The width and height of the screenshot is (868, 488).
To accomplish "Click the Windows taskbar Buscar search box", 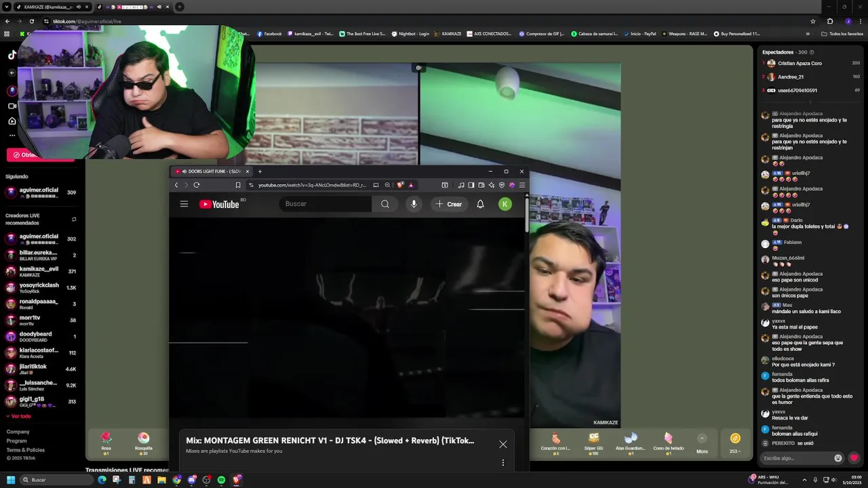I will (56, 480).
